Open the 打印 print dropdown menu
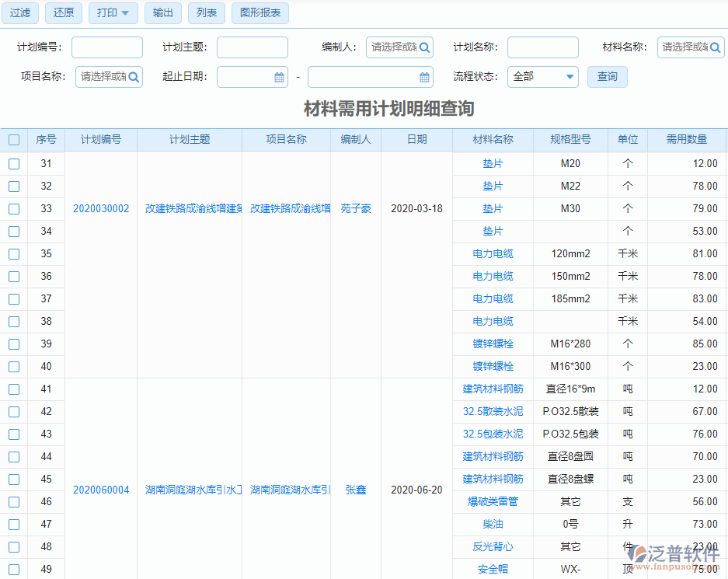The image size is (728, 579). click(x=112, y=13)
